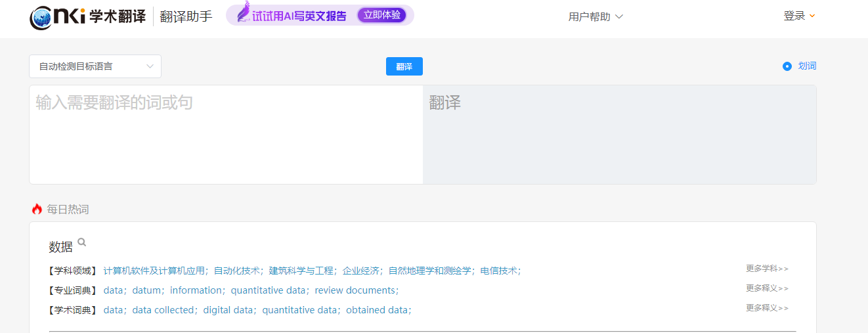Open the 登录 dropdown
This screenshot has width=868, height=333.
point(799,16)
